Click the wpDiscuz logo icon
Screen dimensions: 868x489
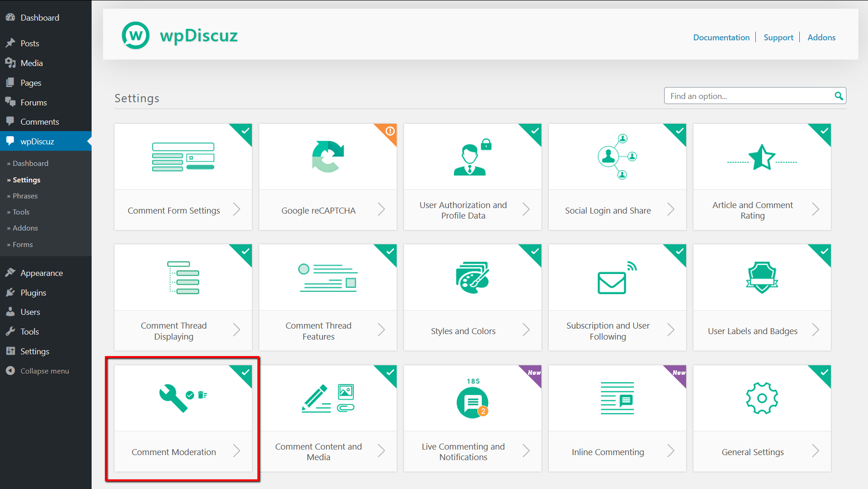coord(135,34)
